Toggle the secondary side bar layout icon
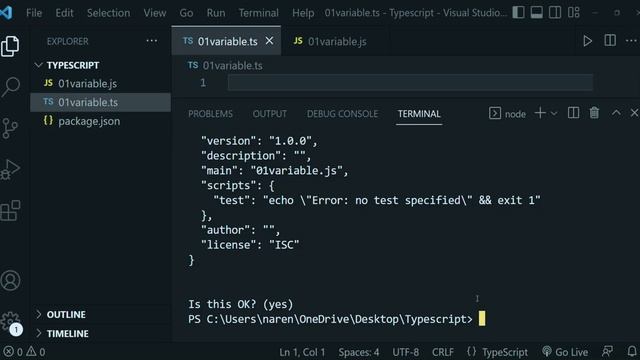 point(555,13)
